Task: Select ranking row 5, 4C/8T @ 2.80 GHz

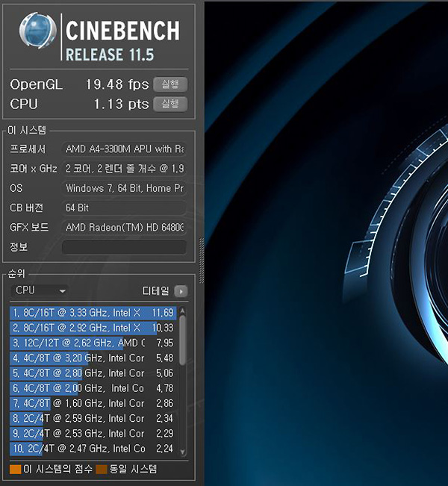Action: coord(93,373)
